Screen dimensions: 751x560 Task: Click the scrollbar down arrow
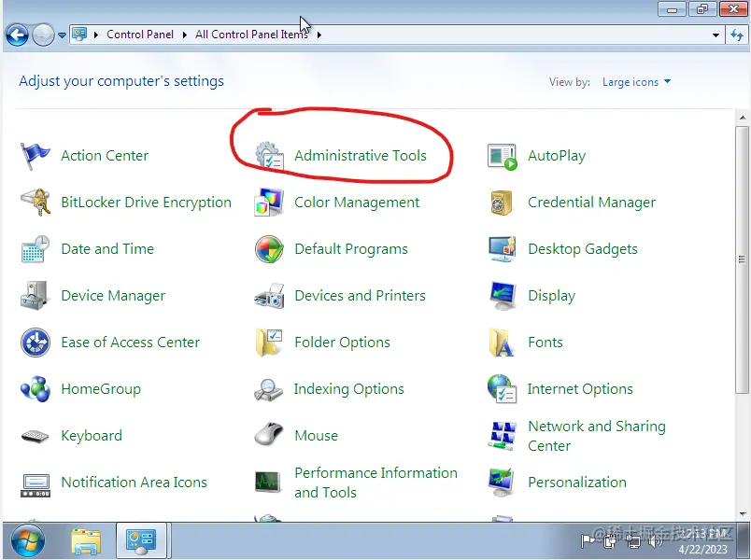point(742,513)
